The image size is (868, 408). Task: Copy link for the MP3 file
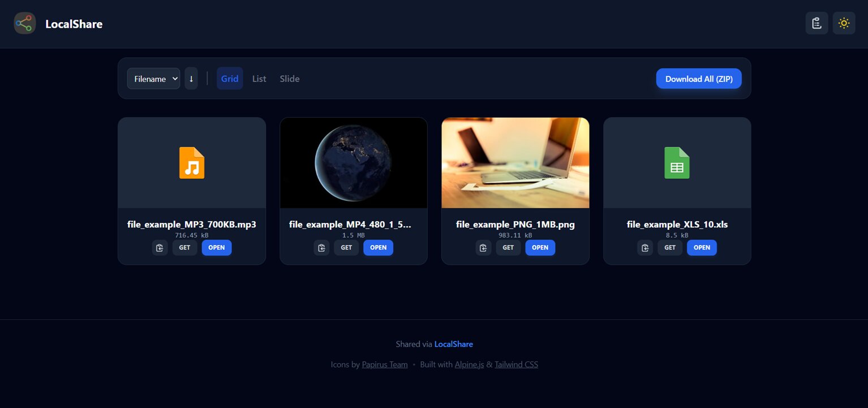coord(160,248)
